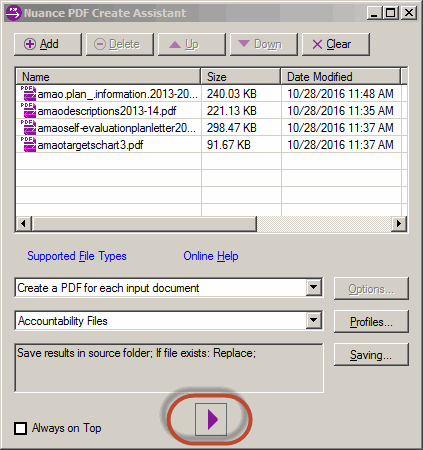Open the Profiles... dialog
Screen dimensions: 423x450
click(x=371, y=322)
